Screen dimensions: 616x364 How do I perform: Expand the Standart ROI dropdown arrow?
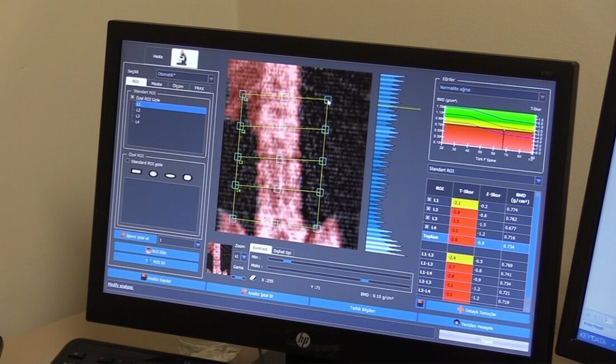[x=538, y=181]
